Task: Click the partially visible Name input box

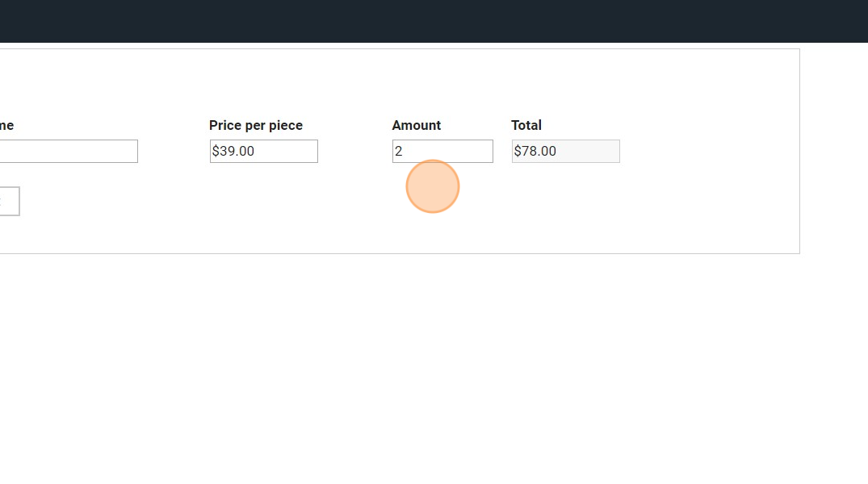Action: coord(69,151)
